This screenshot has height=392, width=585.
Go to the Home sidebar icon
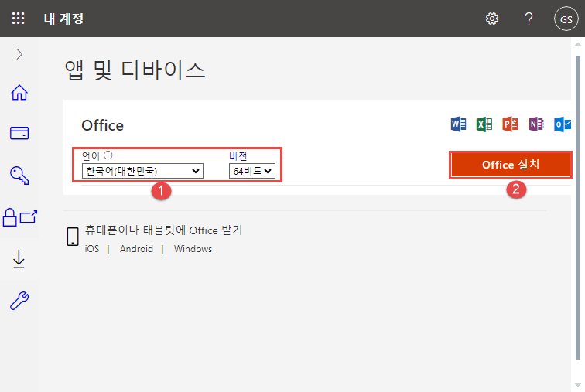pos(19,93)
